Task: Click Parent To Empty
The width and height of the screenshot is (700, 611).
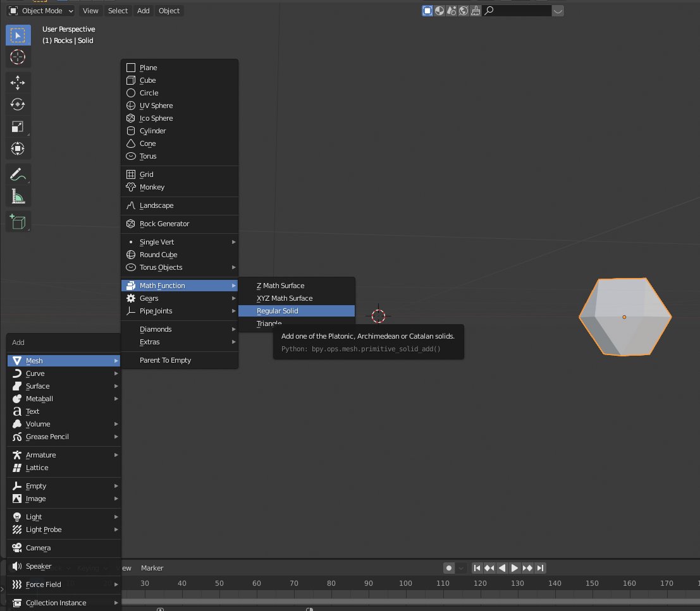Action: 180,360
